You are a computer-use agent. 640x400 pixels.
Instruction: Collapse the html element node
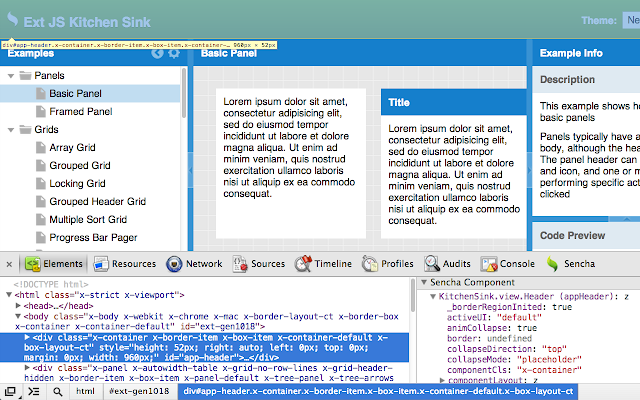[x=9, y=295]
